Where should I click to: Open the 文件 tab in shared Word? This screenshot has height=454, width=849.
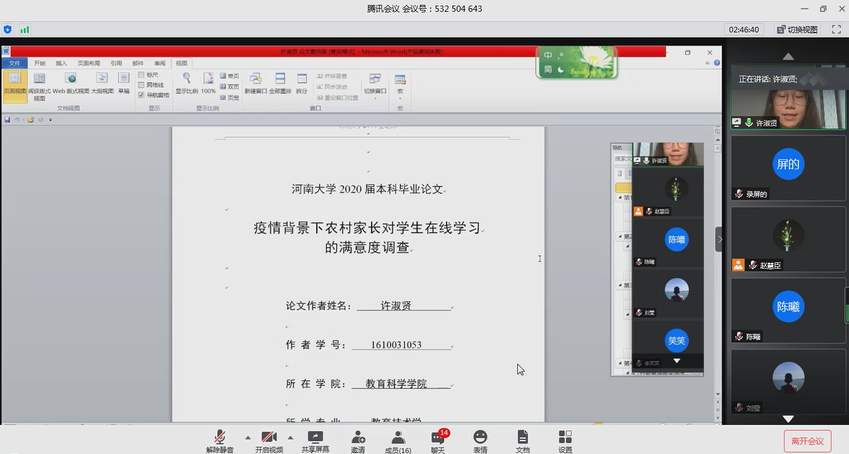[x=15, y=63]
